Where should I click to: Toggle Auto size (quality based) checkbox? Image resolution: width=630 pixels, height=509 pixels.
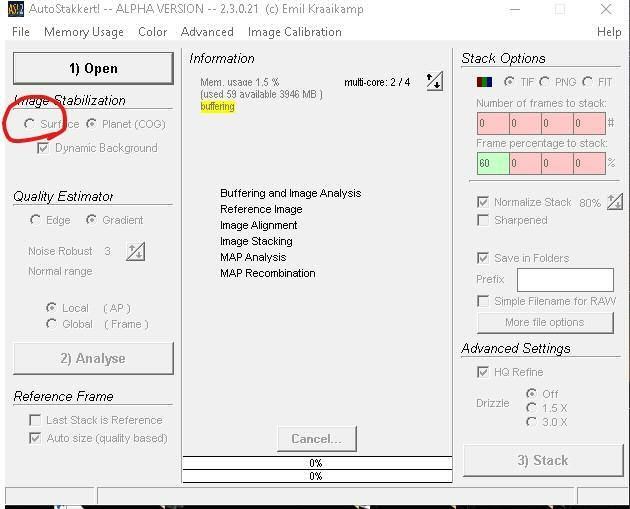35,438
